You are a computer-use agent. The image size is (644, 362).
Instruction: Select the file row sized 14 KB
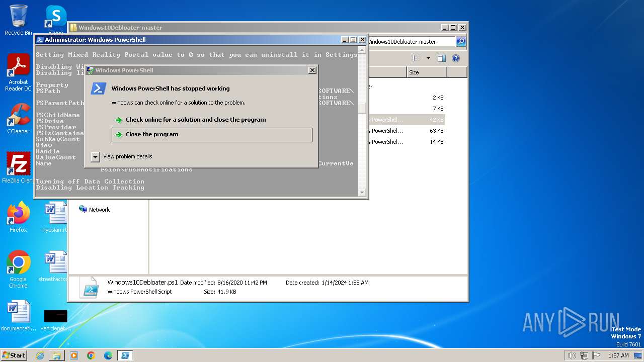(x=407, y=142)
